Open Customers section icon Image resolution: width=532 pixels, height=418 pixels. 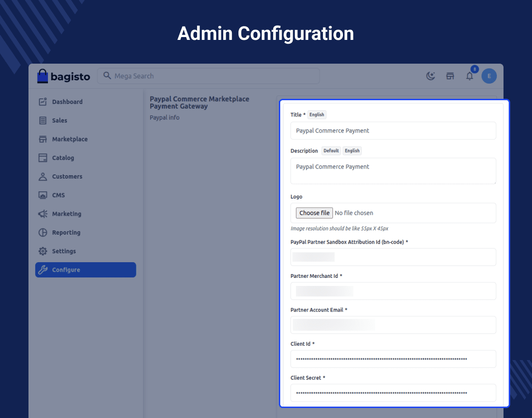[43, 177]
